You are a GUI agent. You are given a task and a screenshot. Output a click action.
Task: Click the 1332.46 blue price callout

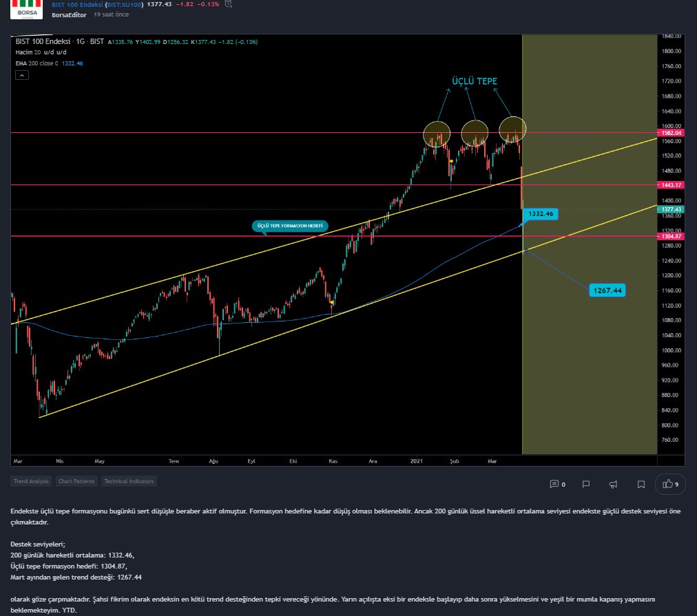541,214
